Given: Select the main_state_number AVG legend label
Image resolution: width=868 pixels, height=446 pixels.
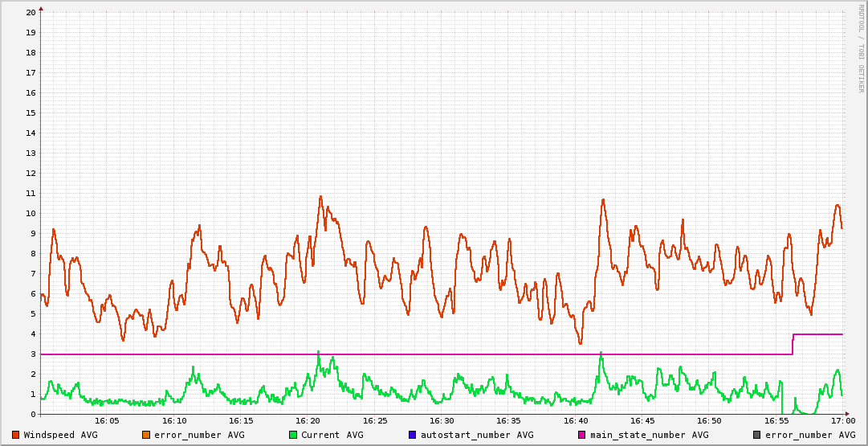Looking at the screenshot, I should tap(649, 435).
